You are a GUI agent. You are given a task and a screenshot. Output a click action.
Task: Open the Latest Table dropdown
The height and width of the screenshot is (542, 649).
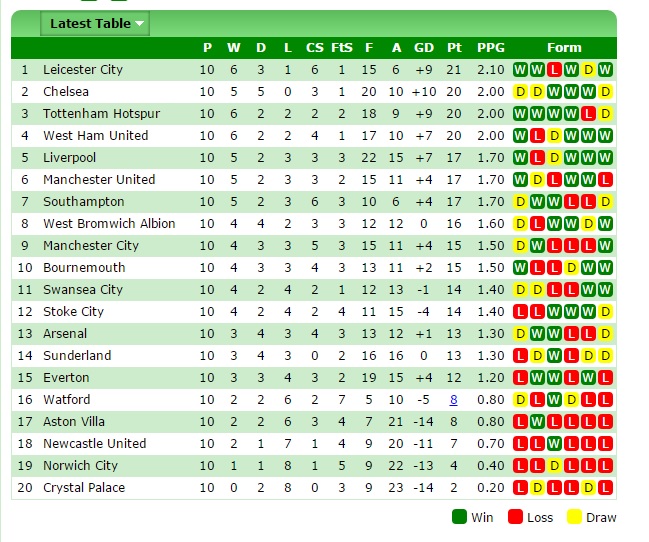pos(95,24)
